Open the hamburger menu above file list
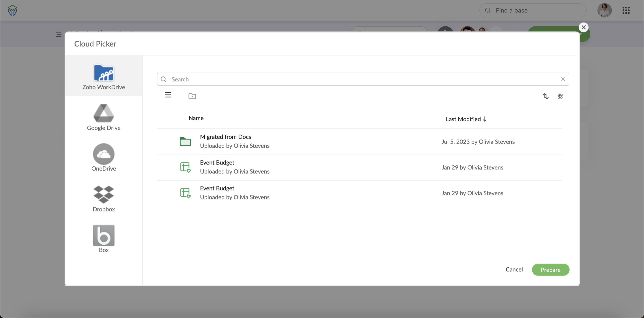 click(168, 95)
